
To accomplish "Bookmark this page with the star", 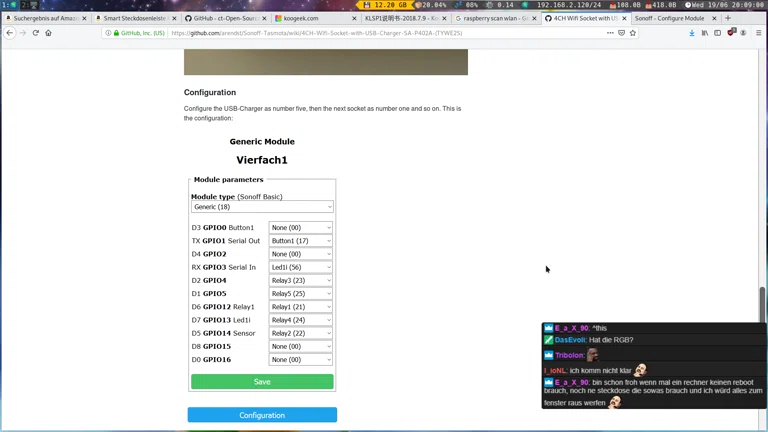I will (633, 33).
